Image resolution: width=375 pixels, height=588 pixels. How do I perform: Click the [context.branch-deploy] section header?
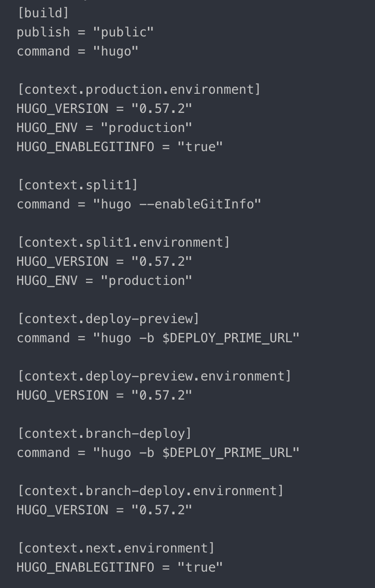click(x=104, y=433)
